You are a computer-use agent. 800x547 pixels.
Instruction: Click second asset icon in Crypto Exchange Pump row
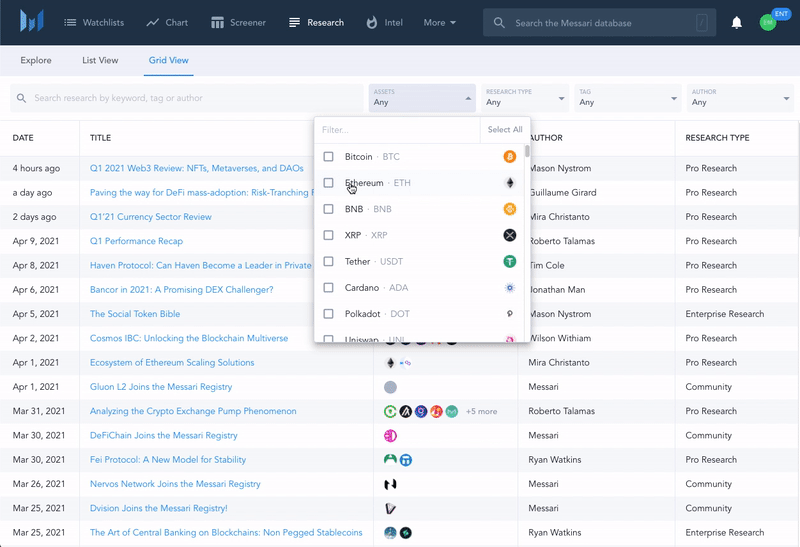(406, 411)
